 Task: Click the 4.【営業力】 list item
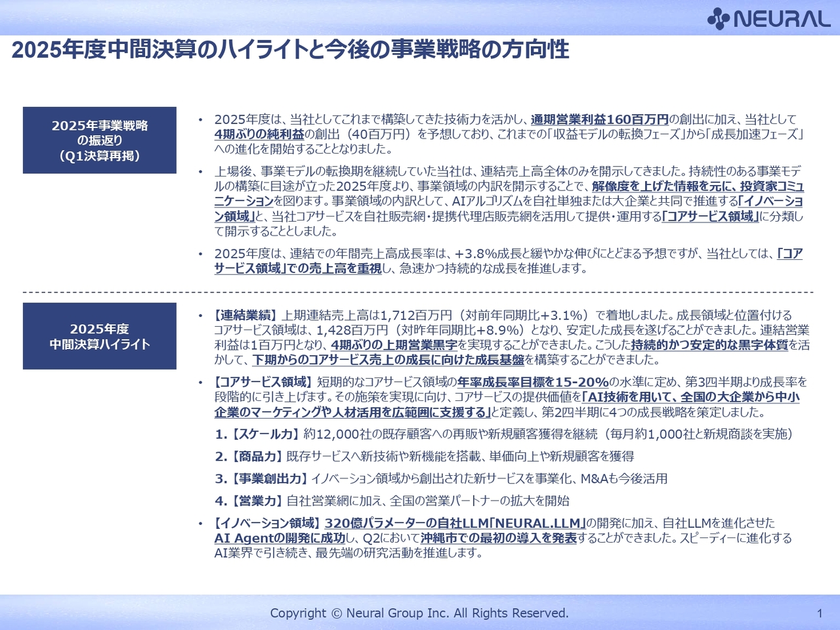click(394, 501)
